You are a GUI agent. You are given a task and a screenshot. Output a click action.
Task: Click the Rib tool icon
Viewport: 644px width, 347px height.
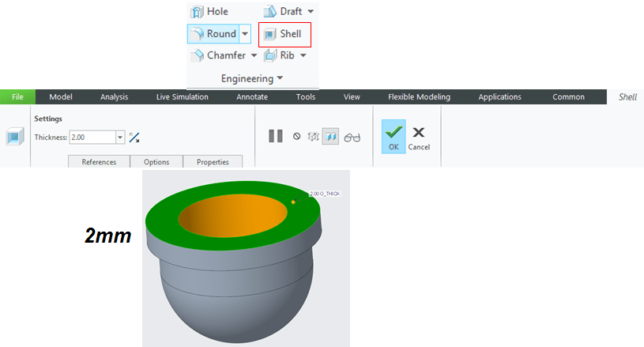[x=269, y=55]
